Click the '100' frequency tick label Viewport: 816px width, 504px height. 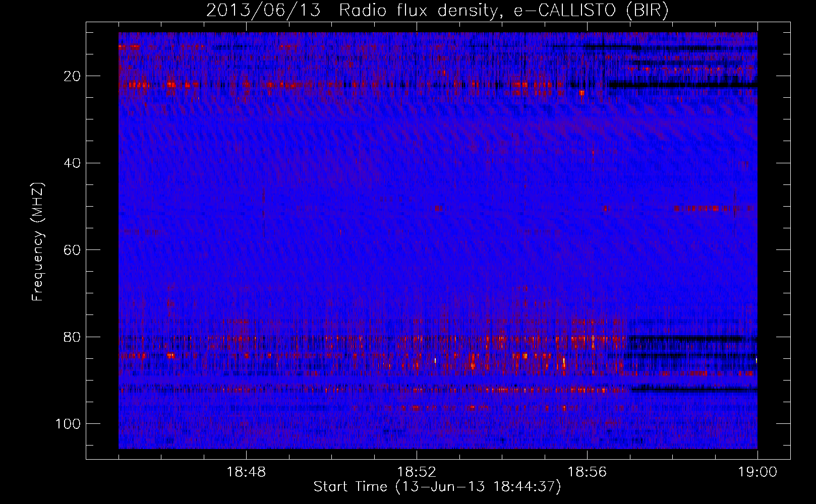tap(69, 424)
